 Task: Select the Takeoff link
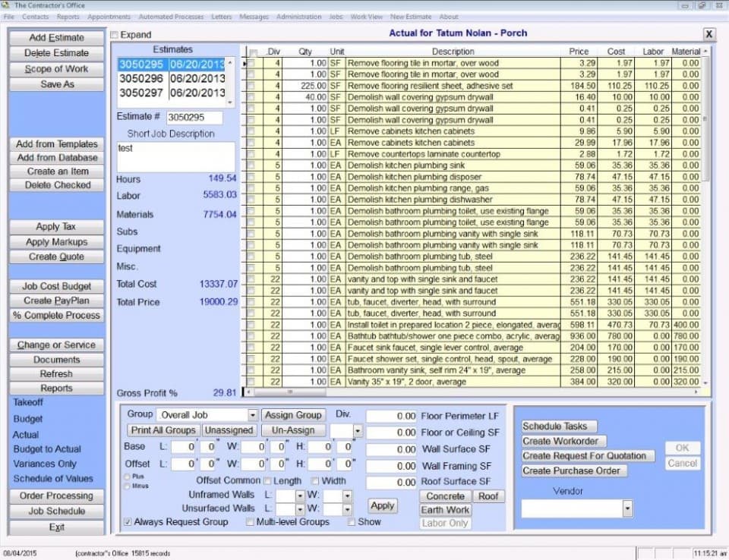[28, 402]
